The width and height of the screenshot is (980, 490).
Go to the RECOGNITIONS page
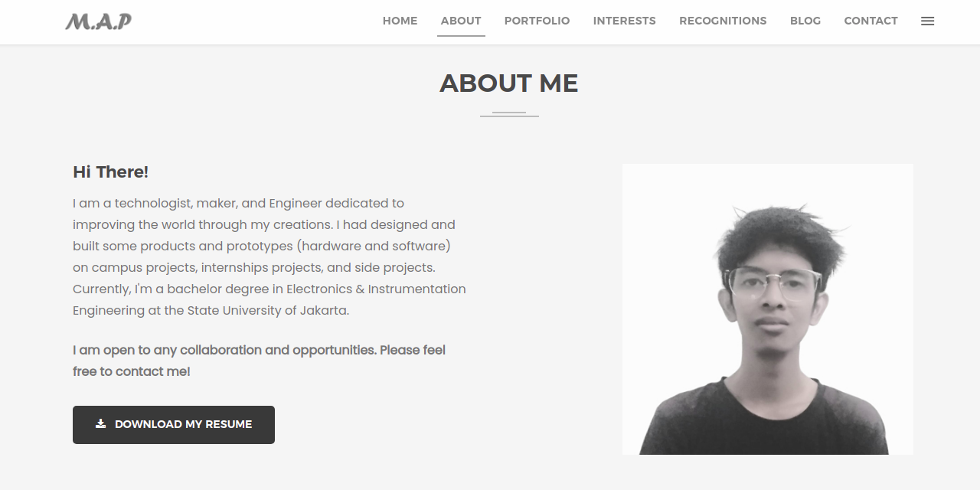tap(723, 21)
